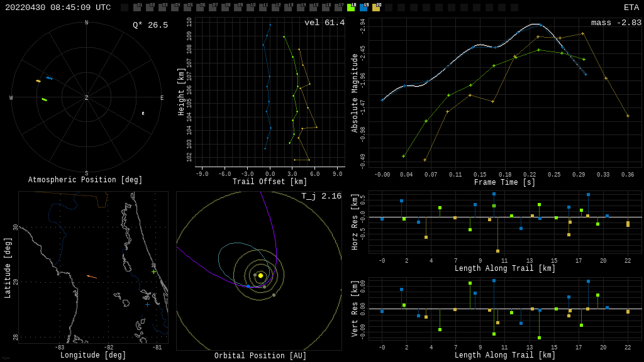644x362 pixels.
Task: Click the orange meteor ground track on map
Action: (x=92, y=277)
